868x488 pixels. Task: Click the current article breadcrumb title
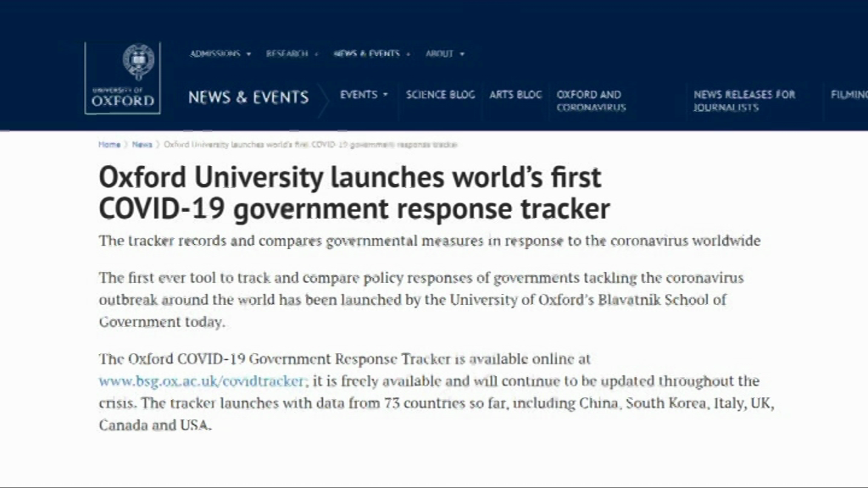click(x=310, y=145)
